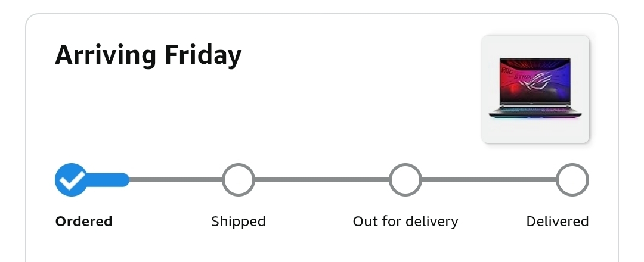This screenshot has height=262, width=644.
Task: Open the ROG Strix laptop product image
Action: pos(535,89)
